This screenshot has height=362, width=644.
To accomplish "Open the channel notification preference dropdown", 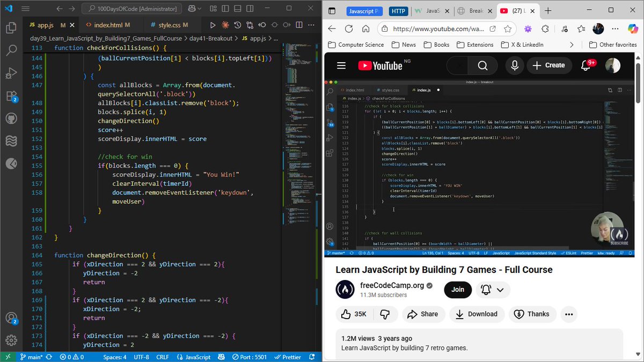I will tap(493, 290).
